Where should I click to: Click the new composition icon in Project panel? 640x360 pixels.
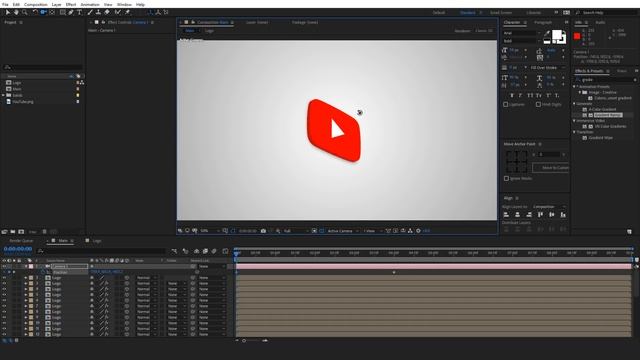[x=21, y=232]
